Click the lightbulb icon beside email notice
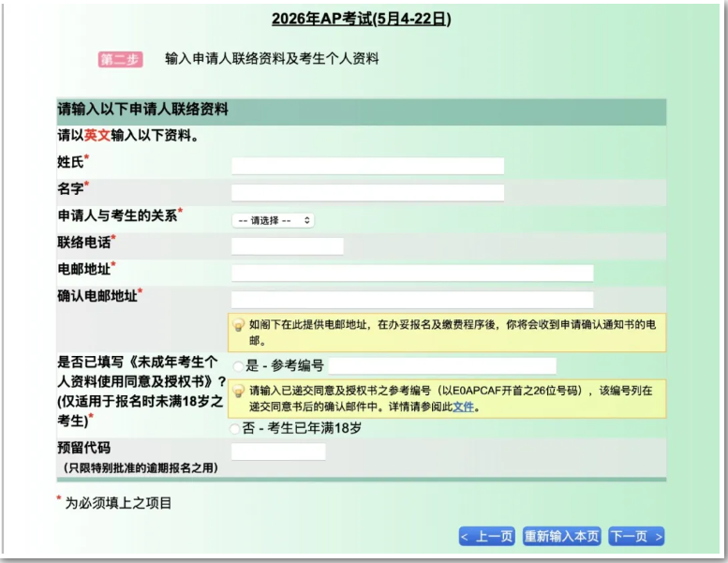Image resolution: width=728 pixels, height=563 pixels. click(x=238, y=325)
